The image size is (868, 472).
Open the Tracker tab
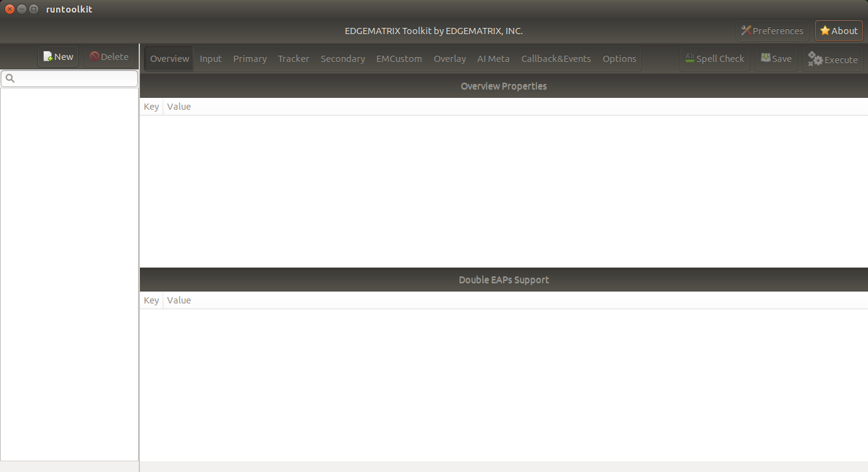(x=294, y=59)
